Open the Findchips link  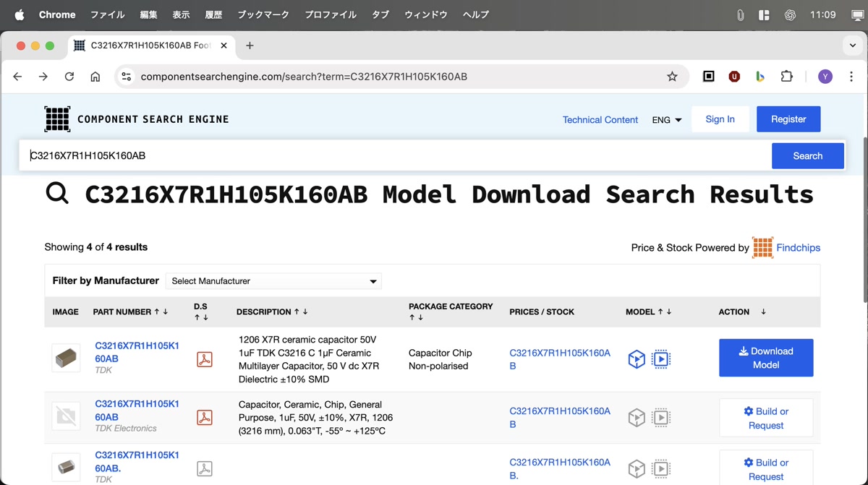coord(799,247)
